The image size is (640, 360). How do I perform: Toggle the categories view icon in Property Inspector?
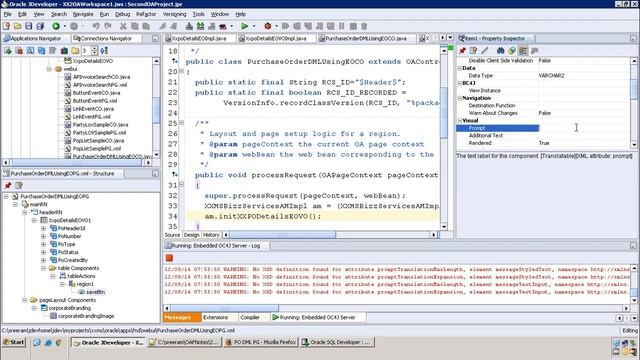(523, 51)
